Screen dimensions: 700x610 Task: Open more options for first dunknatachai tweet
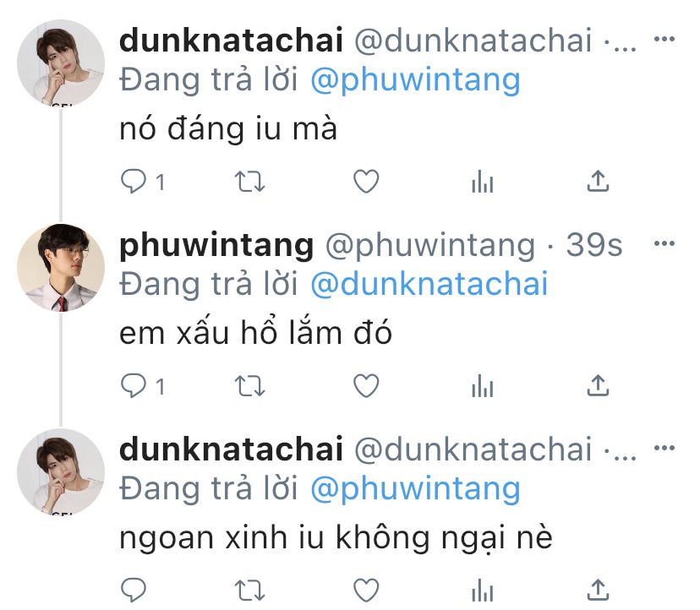tap(664, 39)
